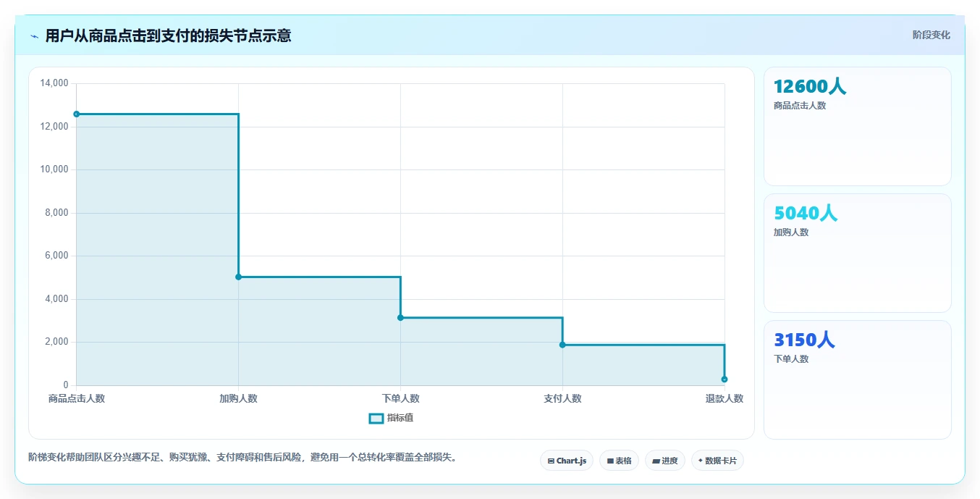Click the 商品点击人数 x-axis label
The image size is (980, 499).
click(77, 399)
